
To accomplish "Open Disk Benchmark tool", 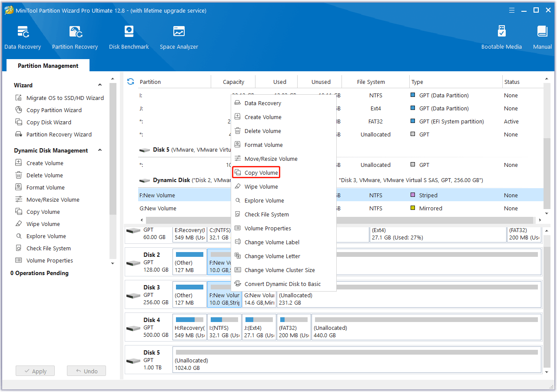I will click(x=129, y=37).
